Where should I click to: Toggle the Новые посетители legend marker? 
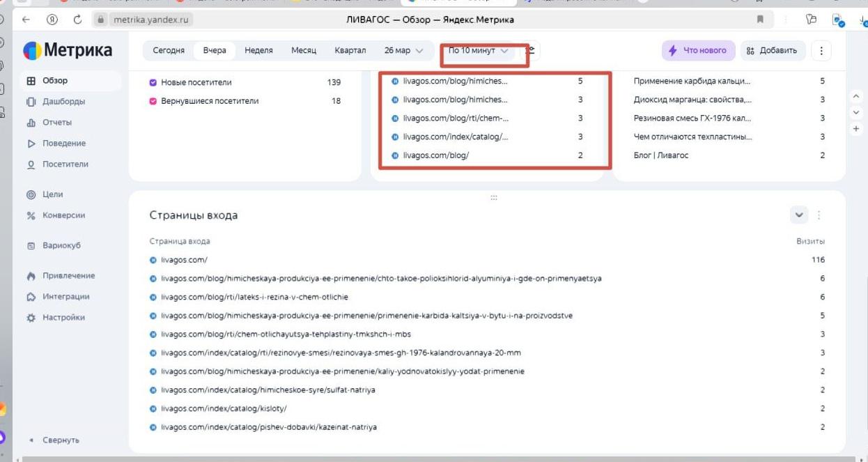pos(153,82)
